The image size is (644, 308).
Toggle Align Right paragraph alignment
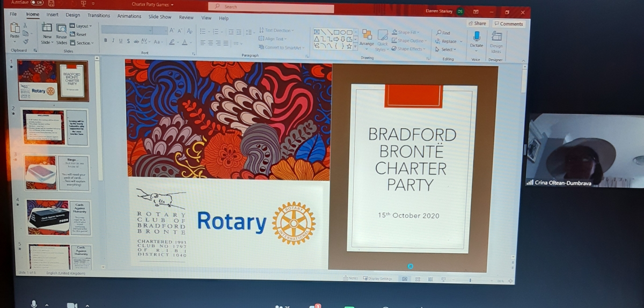[218, 43]
